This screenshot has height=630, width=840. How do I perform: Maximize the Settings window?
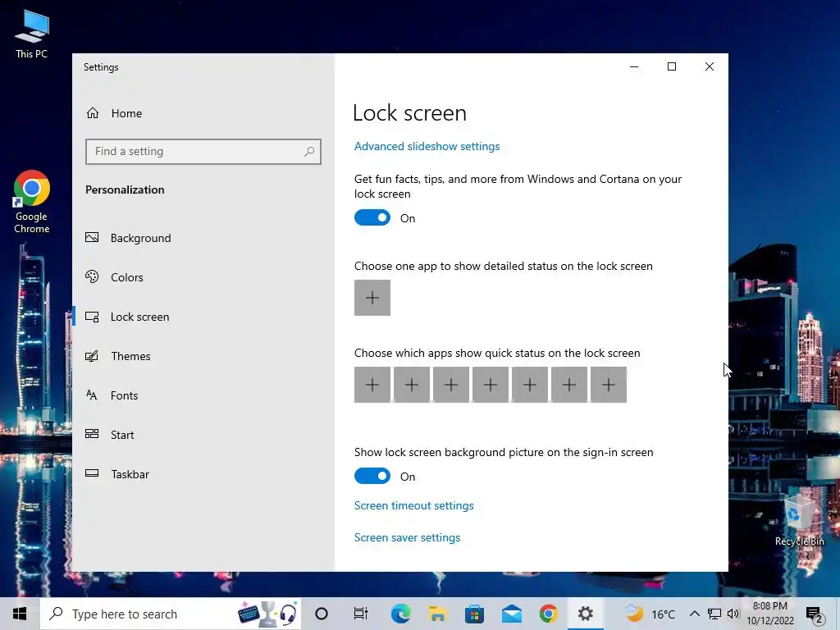click(x=672, y=66)
